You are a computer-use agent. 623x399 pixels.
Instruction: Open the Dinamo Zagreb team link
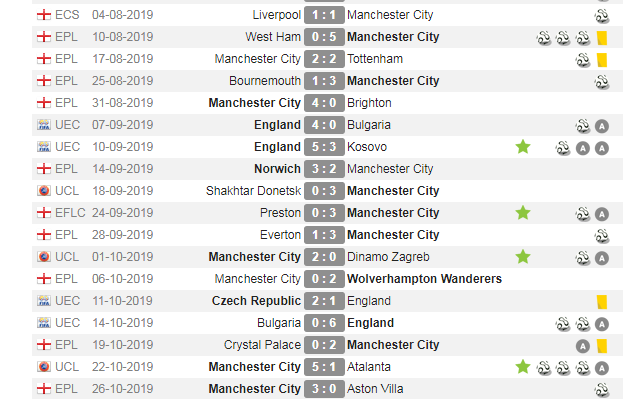[388, 257]
